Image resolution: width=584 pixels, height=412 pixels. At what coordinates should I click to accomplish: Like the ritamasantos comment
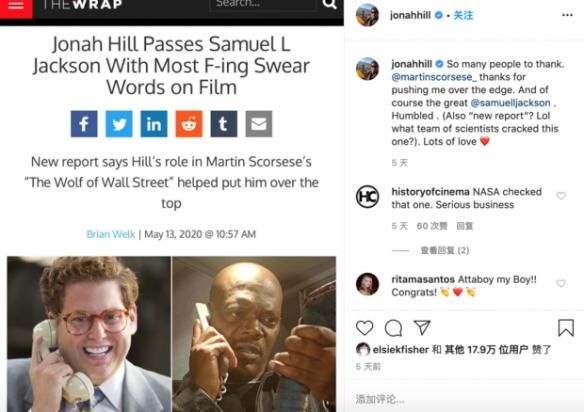[x=561, y=283]
